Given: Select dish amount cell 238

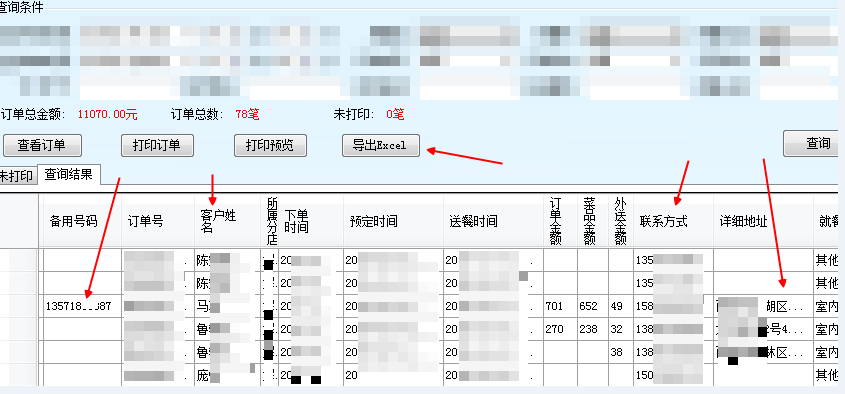Looking at the screenshot, I should pyautogui.click(x=593, y=329).
